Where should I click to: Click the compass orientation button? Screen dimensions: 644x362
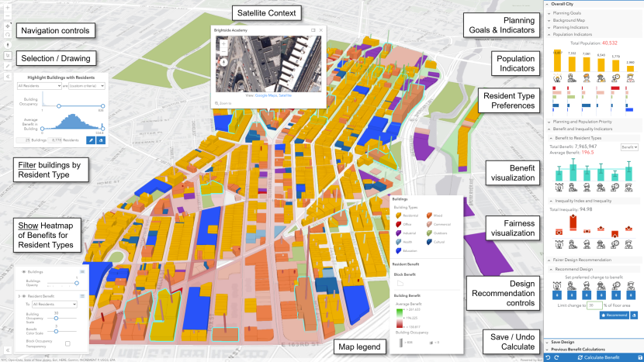(8, 44)
